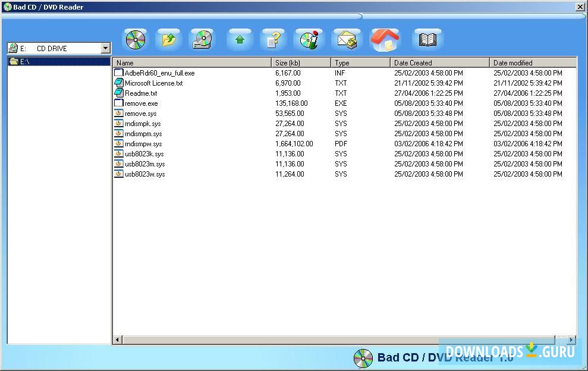Click size value 135,168.00

pos(291,103)
